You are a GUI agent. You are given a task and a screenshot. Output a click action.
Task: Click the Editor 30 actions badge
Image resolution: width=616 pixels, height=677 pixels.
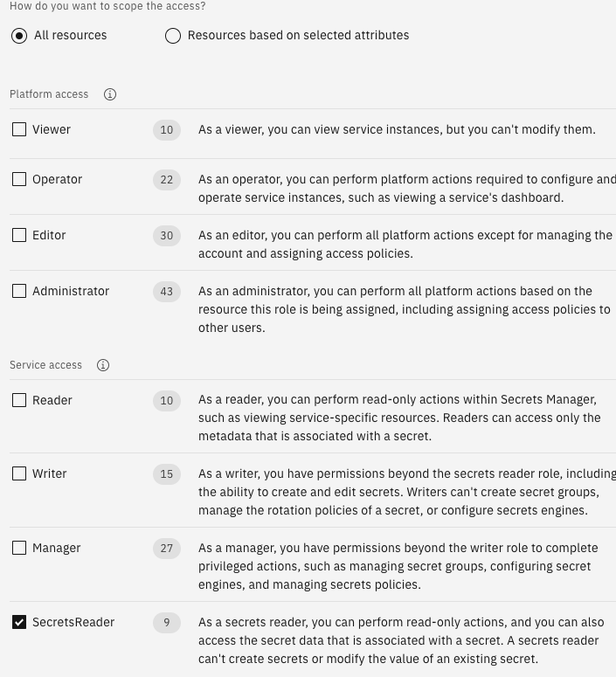click(166, 236)
